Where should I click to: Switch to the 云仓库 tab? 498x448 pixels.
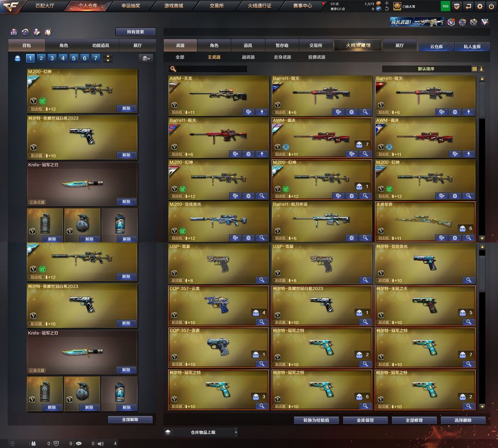pyautogui.click(x=436, y=47)
